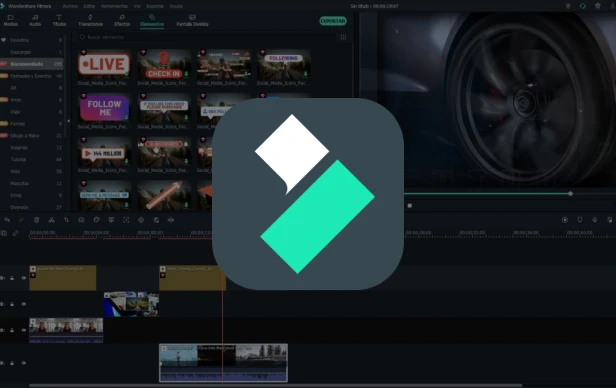Select Recomendado category
Viewport: 616px width, 388px height.
(31, 64)
